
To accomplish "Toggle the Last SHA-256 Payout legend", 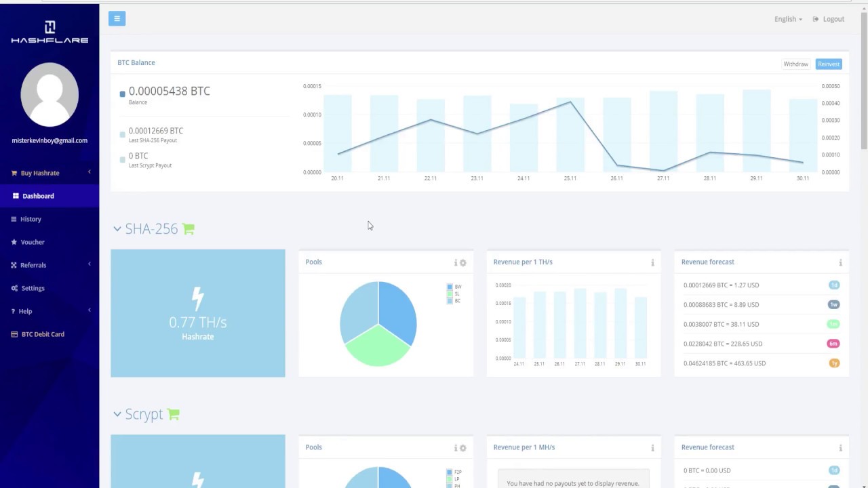I will (123, 135).
